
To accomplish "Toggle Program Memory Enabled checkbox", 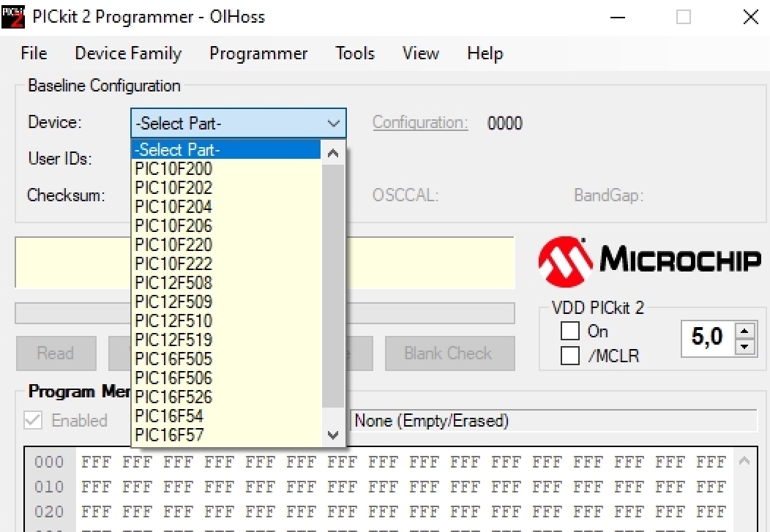I will pos(33,420).
